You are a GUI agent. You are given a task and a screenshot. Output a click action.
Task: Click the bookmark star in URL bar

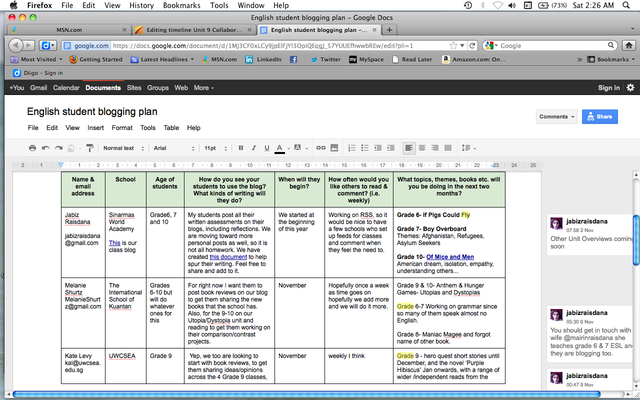click(x=453, y=46)
